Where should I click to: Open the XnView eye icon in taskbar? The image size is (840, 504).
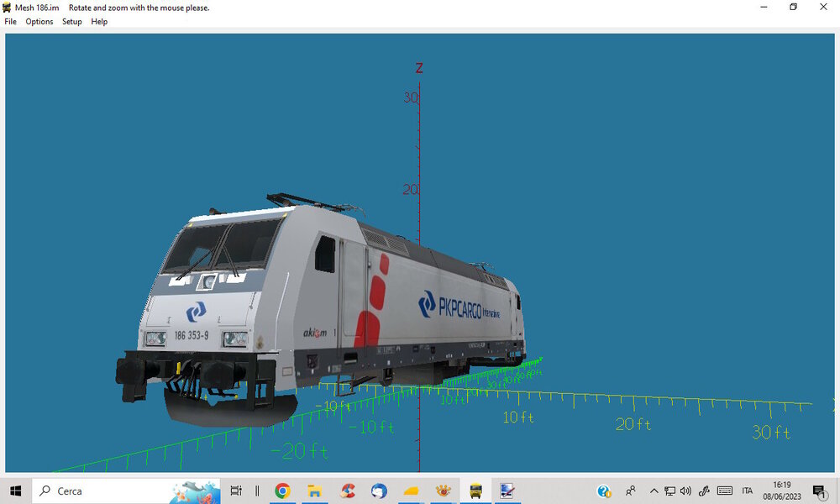[x=443, y=491]
